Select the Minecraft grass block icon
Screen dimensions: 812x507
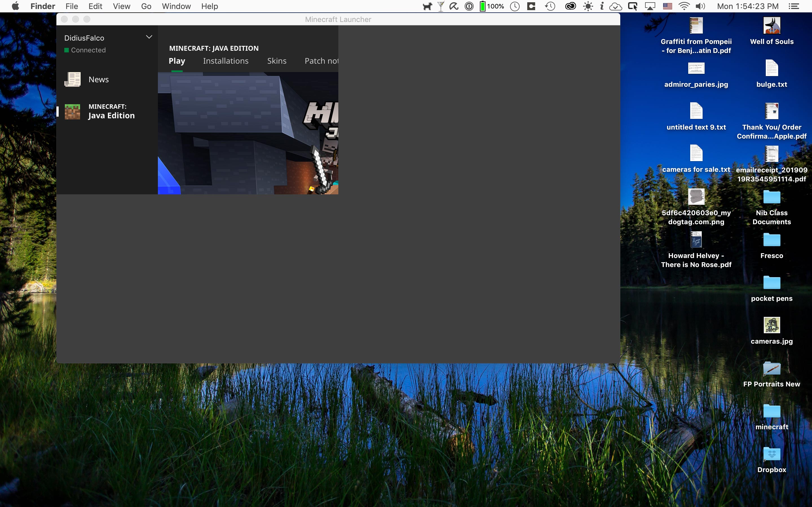[72, 112]
